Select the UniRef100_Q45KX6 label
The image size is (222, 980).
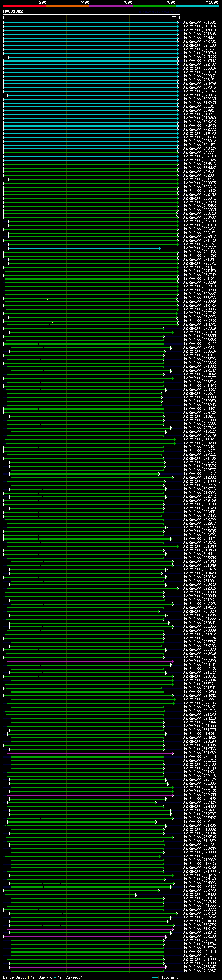(x=199, y=57)
